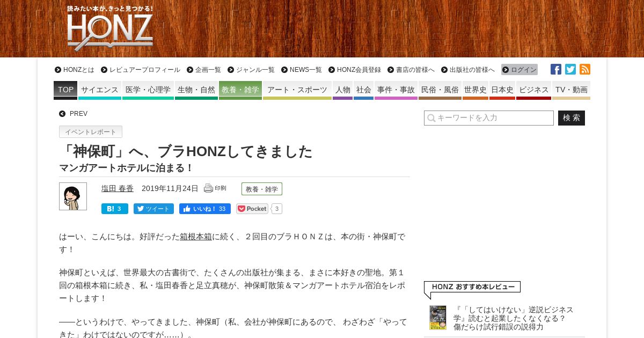
Task: Open HONZ Facebook page icon
Action: 556,69
